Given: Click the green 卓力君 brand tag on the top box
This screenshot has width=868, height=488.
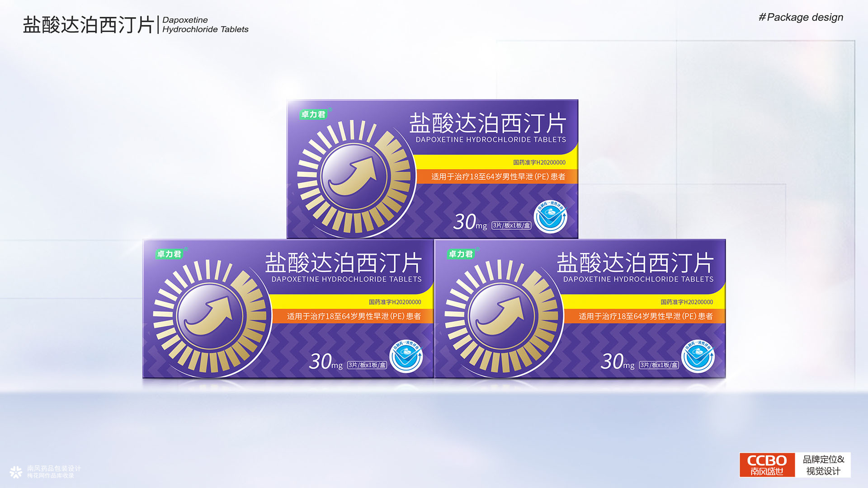Looking at the screenshot, I should click(313, 114).
